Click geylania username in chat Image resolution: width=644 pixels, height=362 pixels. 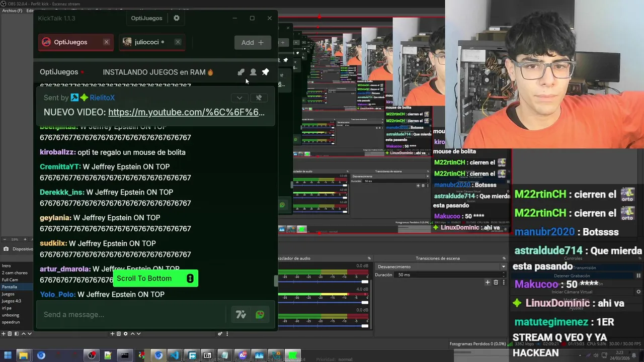(x=55, y=218)
